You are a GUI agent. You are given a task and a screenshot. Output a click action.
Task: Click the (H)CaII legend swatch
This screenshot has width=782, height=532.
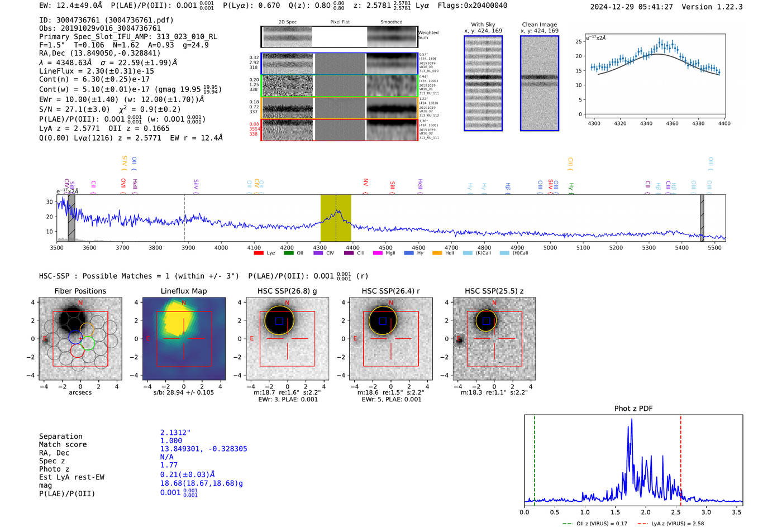[504, 253]
